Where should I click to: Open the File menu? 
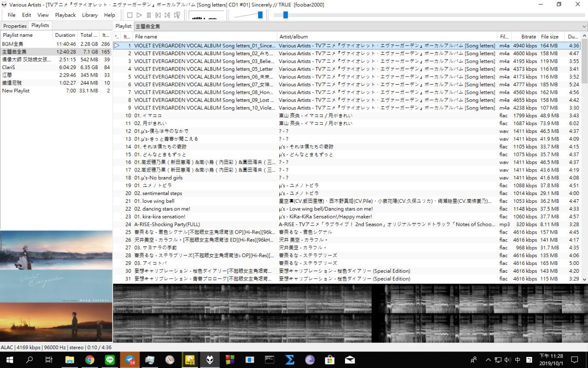click(x=11, y=15)
